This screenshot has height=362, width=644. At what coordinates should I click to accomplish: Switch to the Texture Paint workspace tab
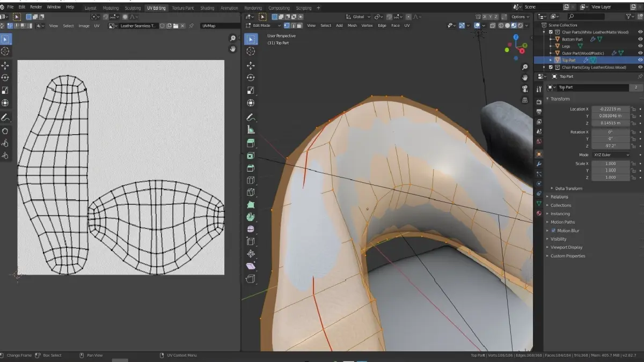click(x=182, y=8)
